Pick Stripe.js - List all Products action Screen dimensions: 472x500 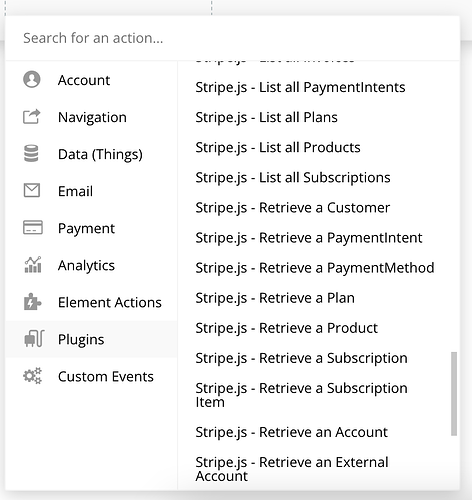(x=278, y=147)
